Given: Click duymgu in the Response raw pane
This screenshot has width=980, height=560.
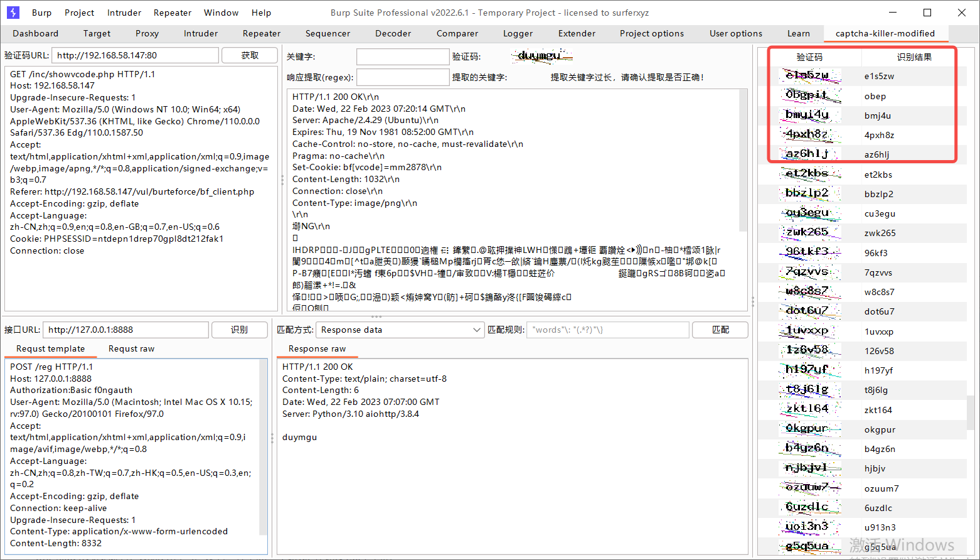Looking at the screenshot, I should pyautogui.click(x=299, y=437).
